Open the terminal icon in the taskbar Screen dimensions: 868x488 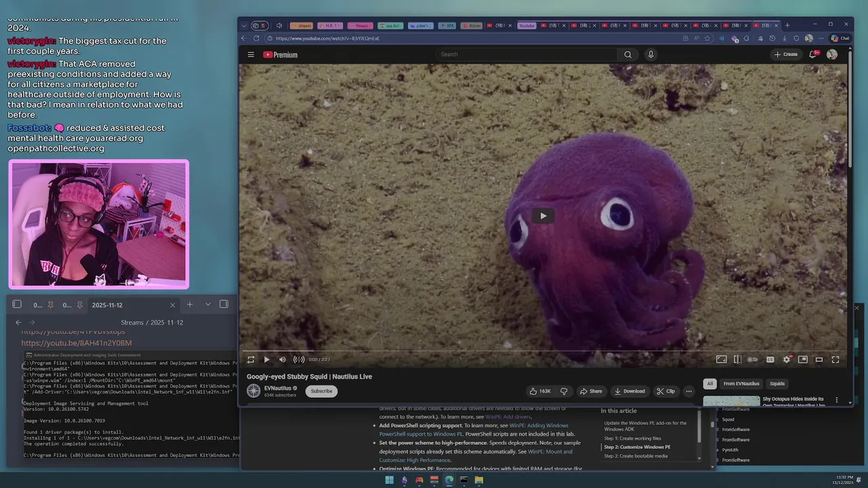pos(464,480)
